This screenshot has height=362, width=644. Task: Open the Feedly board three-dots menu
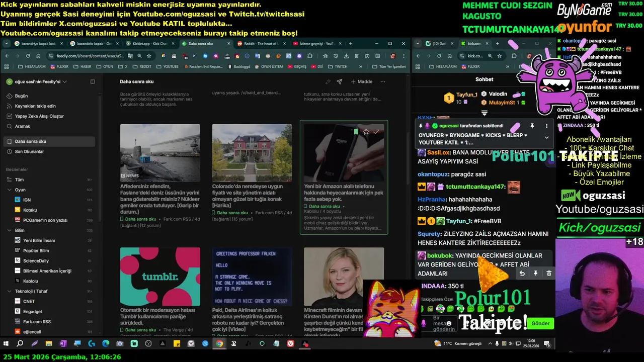tap(383, 81)
